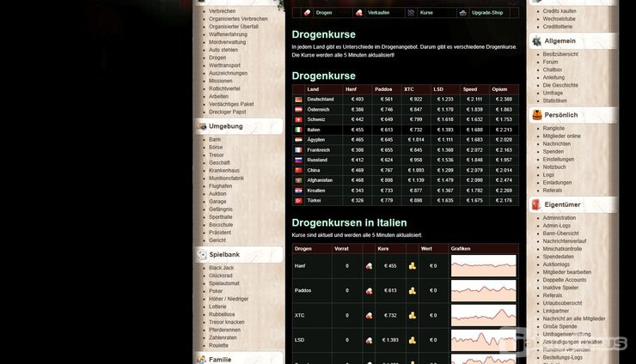Click the Opium column header
The height and width of the screenshot is (364, 636).
[x=499, y=89]
